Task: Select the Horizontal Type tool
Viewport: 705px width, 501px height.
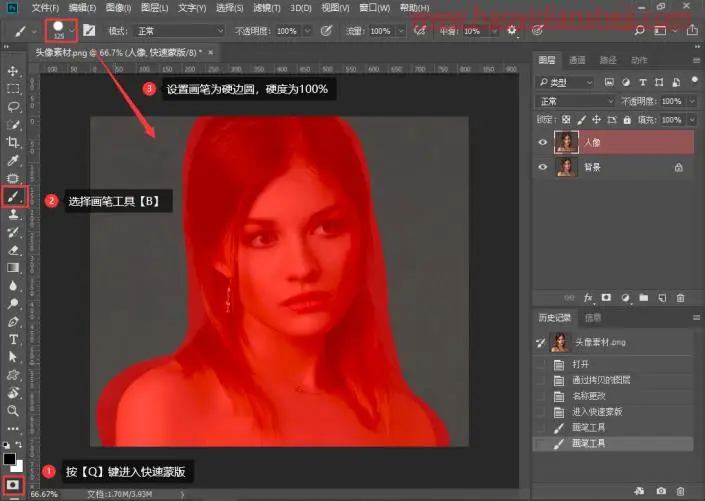Action: [x=13, y=340]
